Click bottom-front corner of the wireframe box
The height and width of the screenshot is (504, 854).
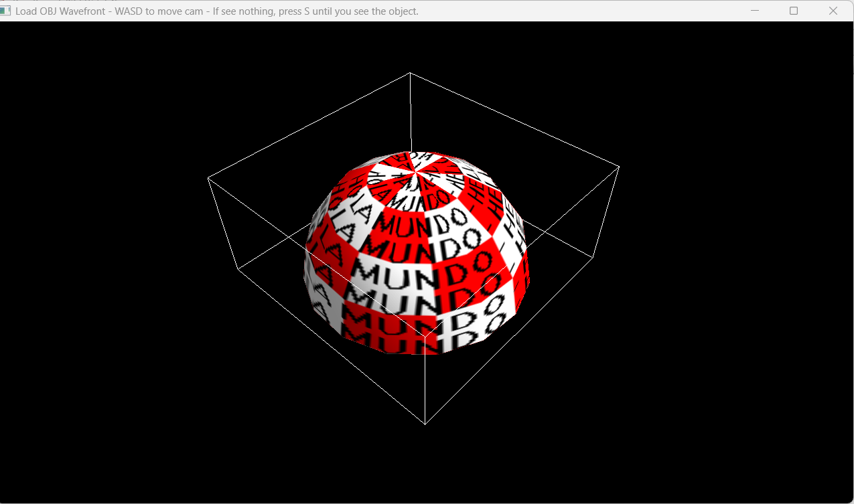coord(425,424)
